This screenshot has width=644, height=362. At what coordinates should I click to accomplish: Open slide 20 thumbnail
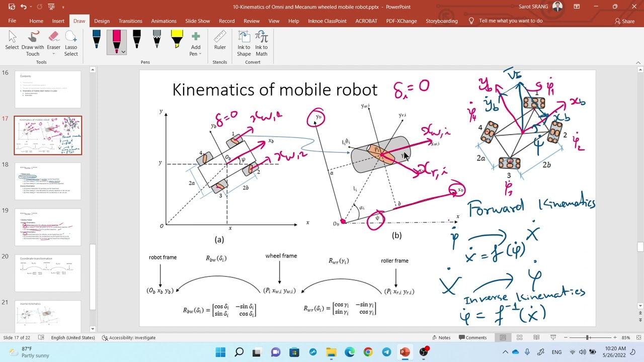48,273
